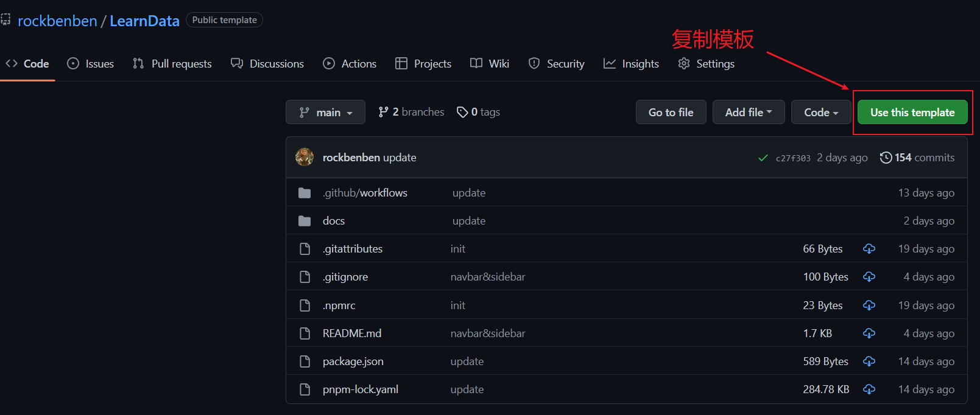Click the green check status icon
Viewport: 980px width, 415px height.
(x=763, y=158)
